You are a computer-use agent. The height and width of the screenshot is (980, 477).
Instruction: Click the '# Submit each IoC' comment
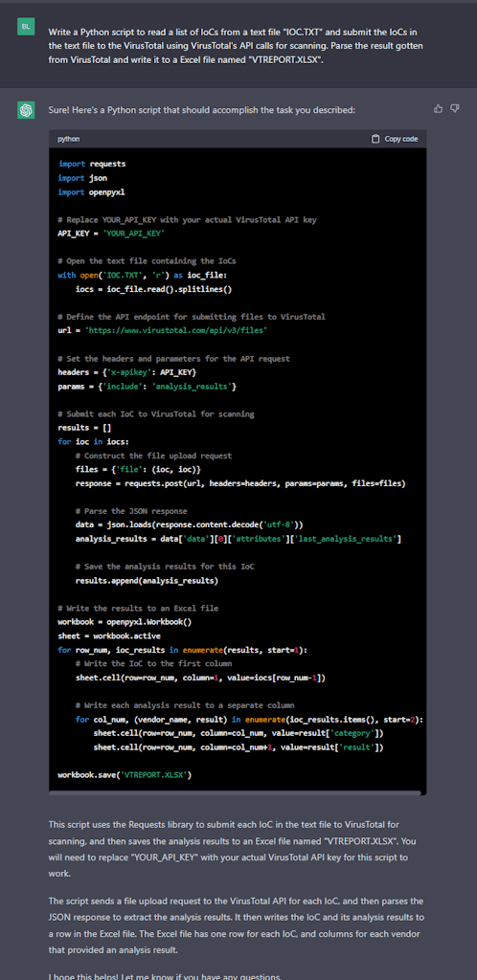[156, 414]
